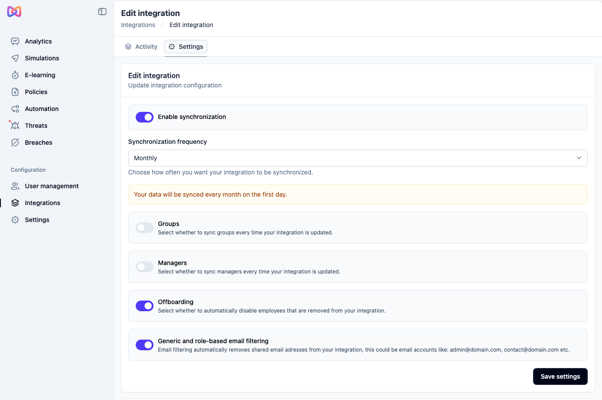
Task: Click the app logo icon
Action: pos(14,12)
